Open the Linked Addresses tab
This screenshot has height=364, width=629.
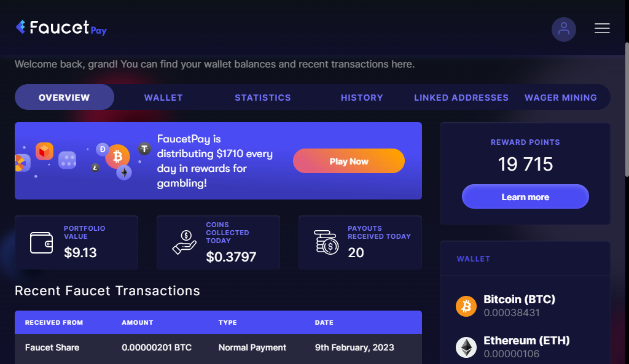461,98
